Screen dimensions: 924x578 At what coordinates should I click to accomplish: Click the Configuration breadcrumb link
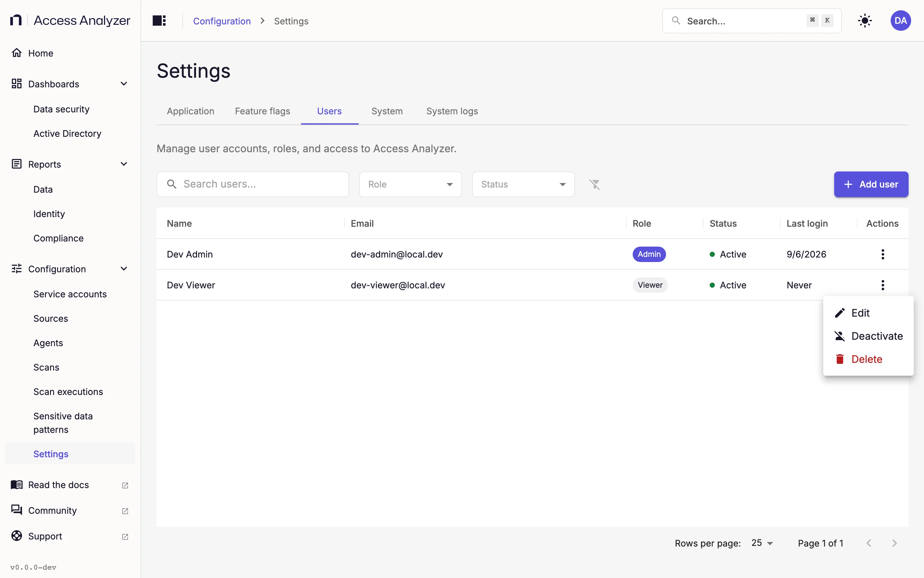tap(222, 21)
